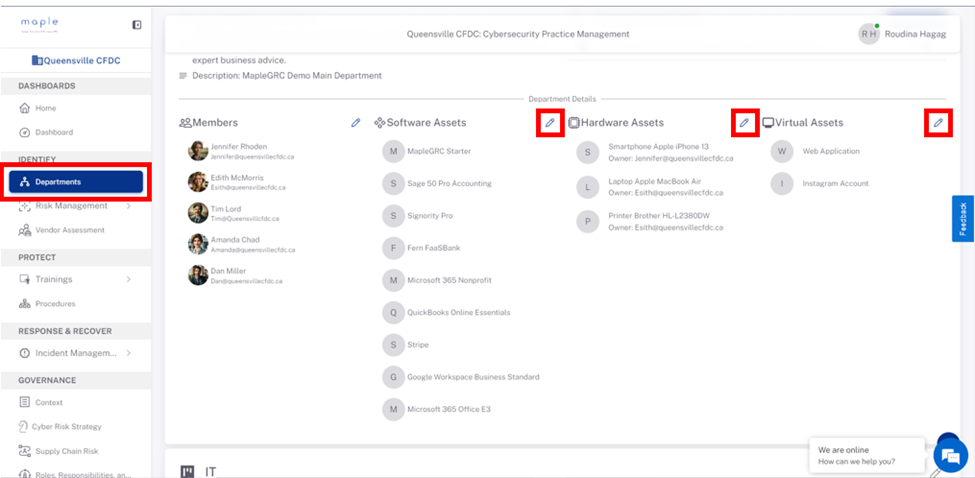The height and width of the screenshot is (478, 975).
Task: Click the Home house icon
Action: (24, 108)
